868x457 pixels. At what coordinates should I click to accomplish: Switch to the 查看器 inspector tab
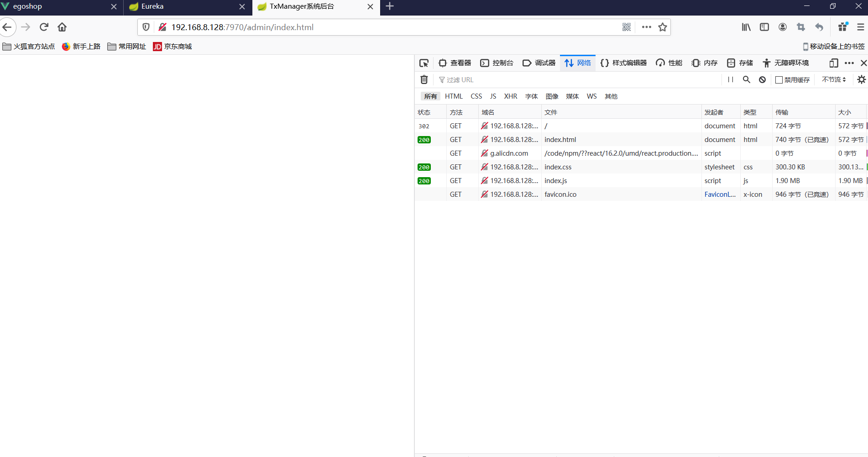pos(455,63)
